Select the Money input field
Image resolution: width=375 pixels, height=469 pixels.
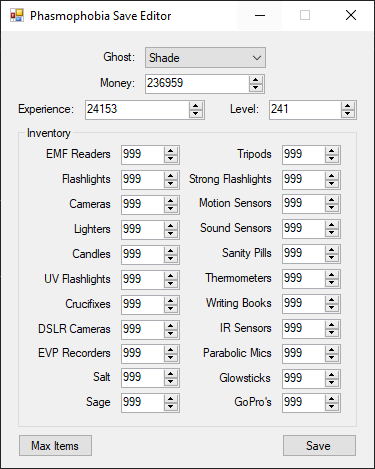(197, 83)
